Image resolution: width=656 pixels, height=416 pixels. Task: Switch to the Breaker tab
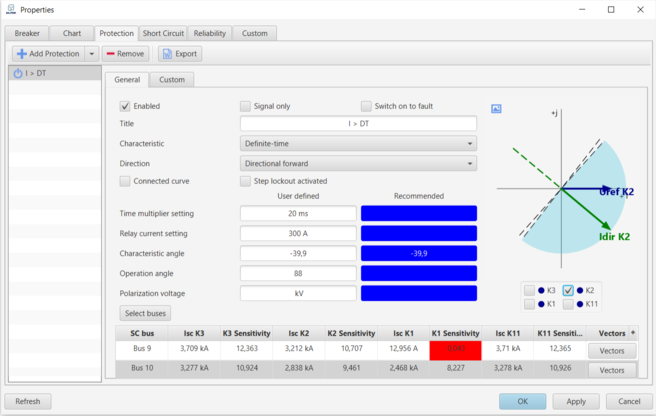coord(27,33)
